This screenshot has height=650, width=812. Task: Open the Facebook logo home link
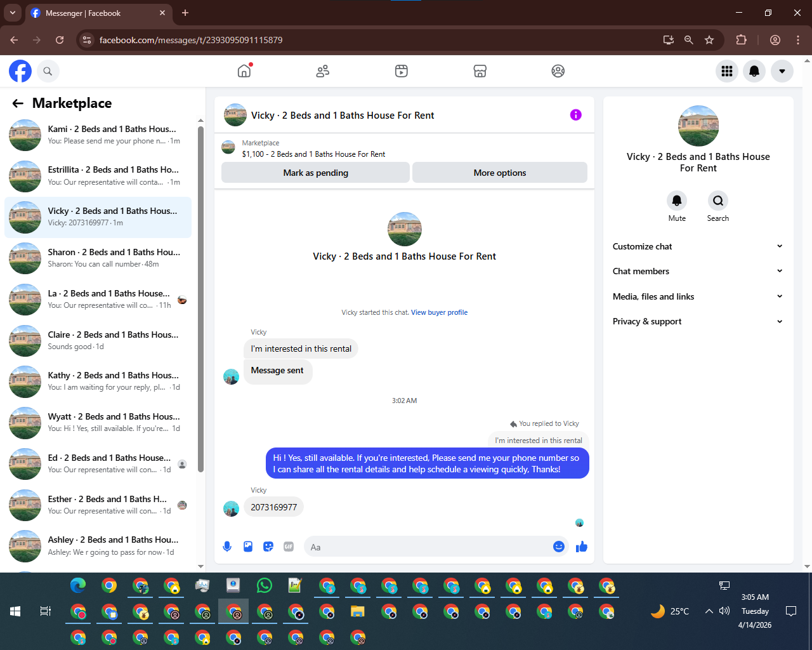[20, 71]
